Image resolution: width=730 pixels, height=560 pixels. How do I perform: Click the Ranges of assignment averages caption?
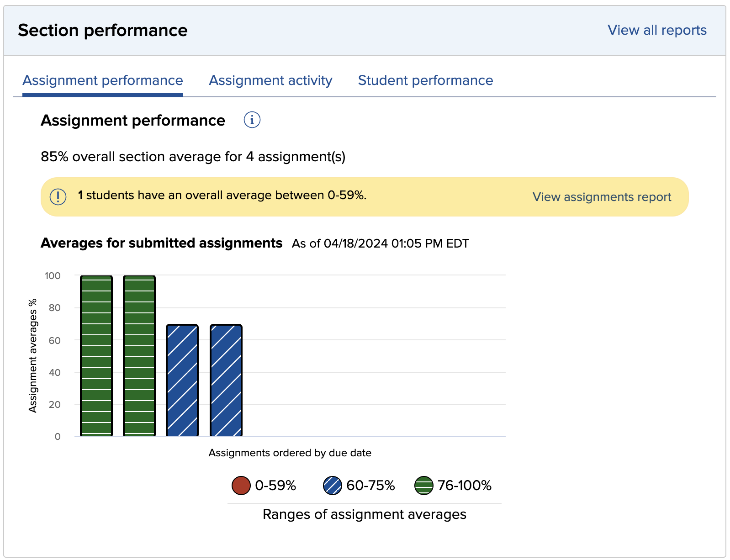(364, 514)
